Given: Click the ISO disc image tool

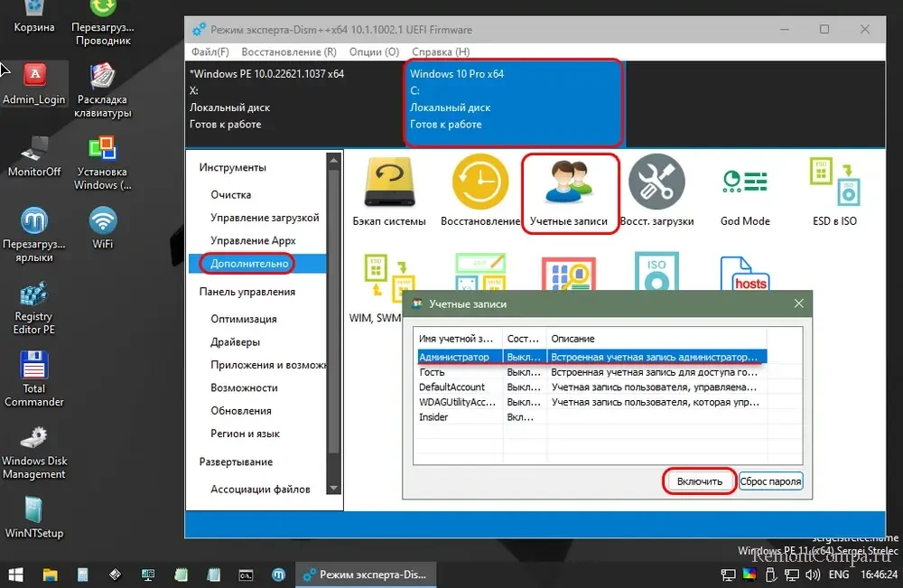Looking at the screenshot, I should pos(656,271).
